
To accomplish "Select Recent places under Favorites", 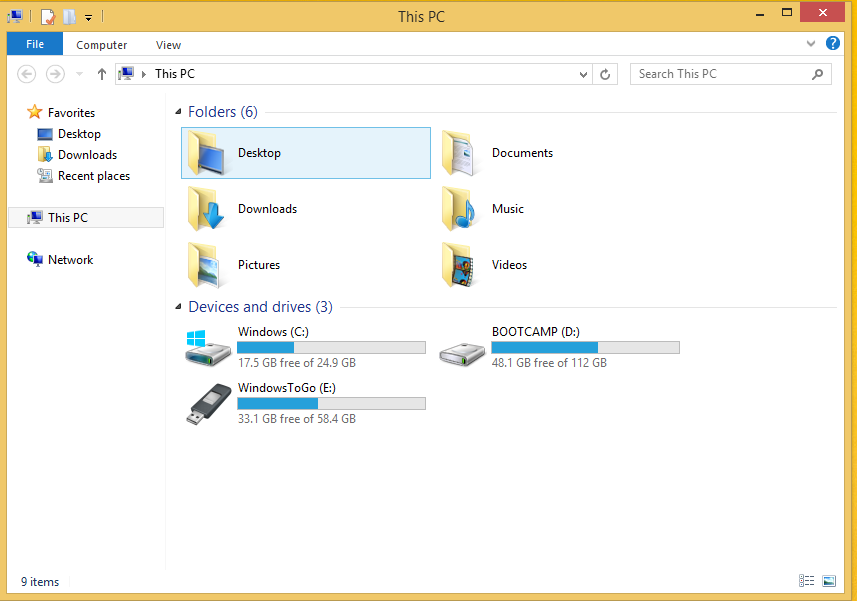I will click(x=94, y=176).
